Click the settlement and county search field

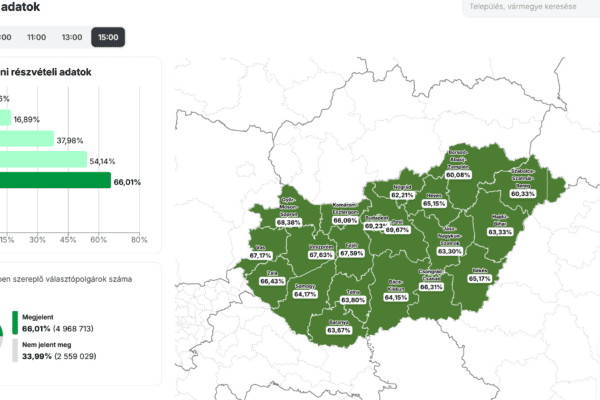coord(530,8)
